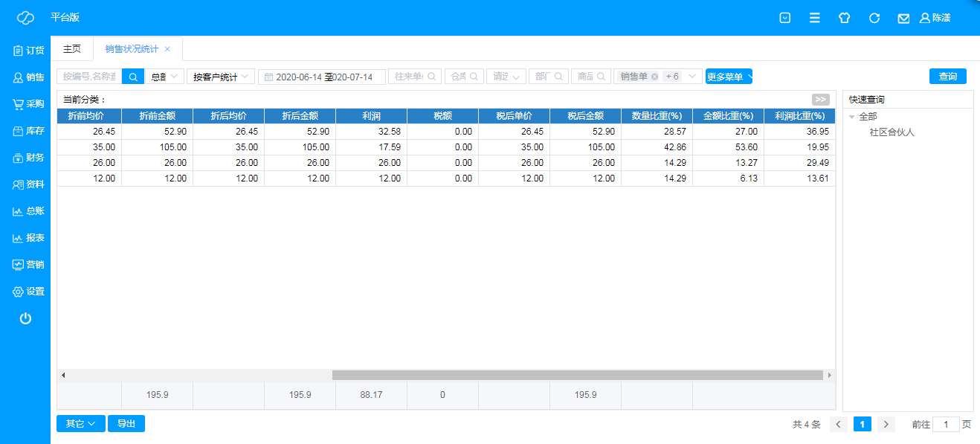Open the 库存 inventory sidebar menu
Screen dimensions: 980x444
point(28,131)
